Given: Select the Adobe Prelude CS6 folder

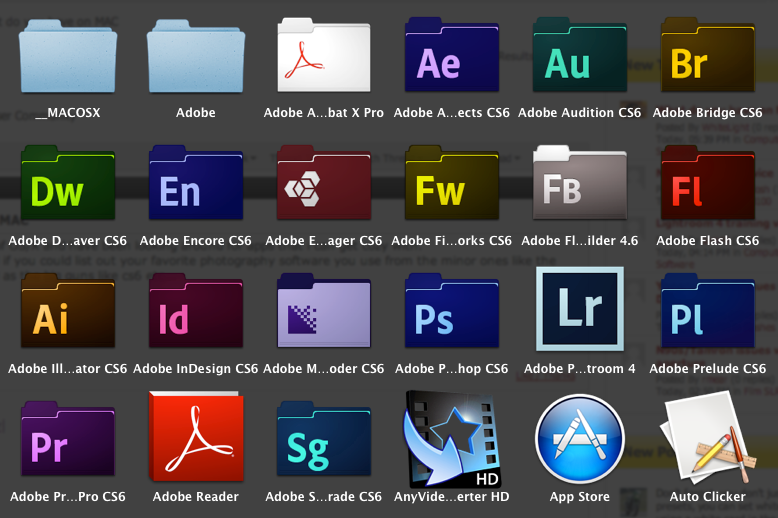Looking at the screenshot, I should coord(707,315).
